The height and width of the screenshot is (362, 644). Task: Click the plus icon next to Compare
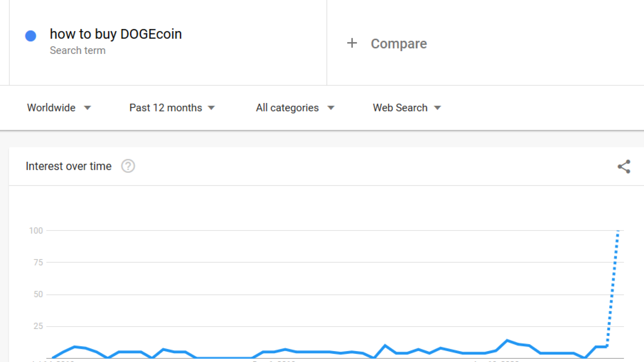point(352,43)
